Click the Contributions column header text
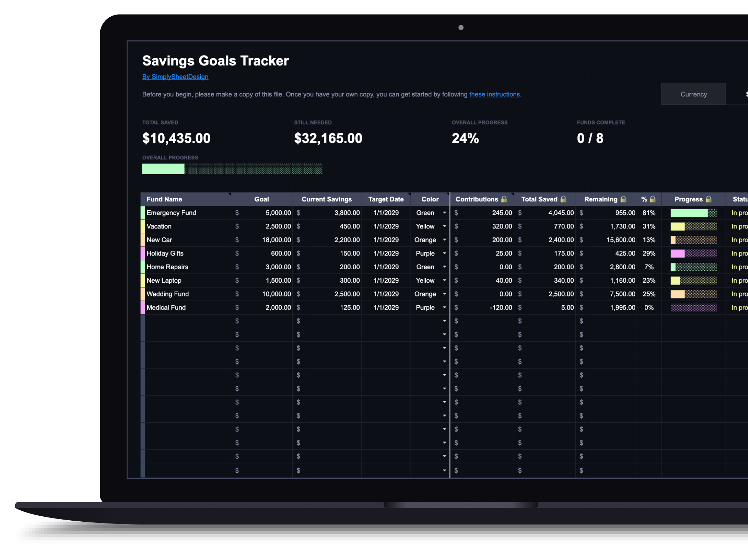The width and height of the screenshot is (748, 560). point(477,199)
